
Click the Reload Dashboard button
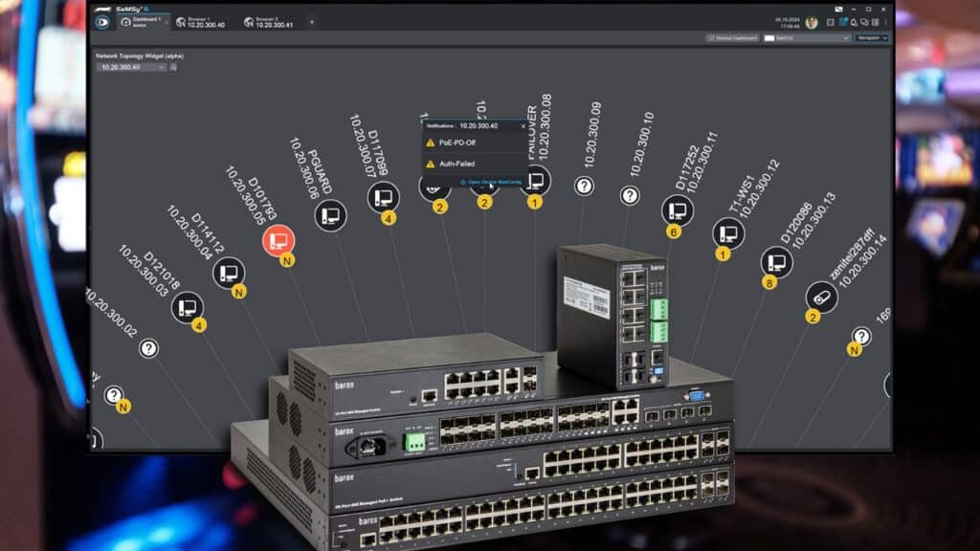(x=732, y=38)
